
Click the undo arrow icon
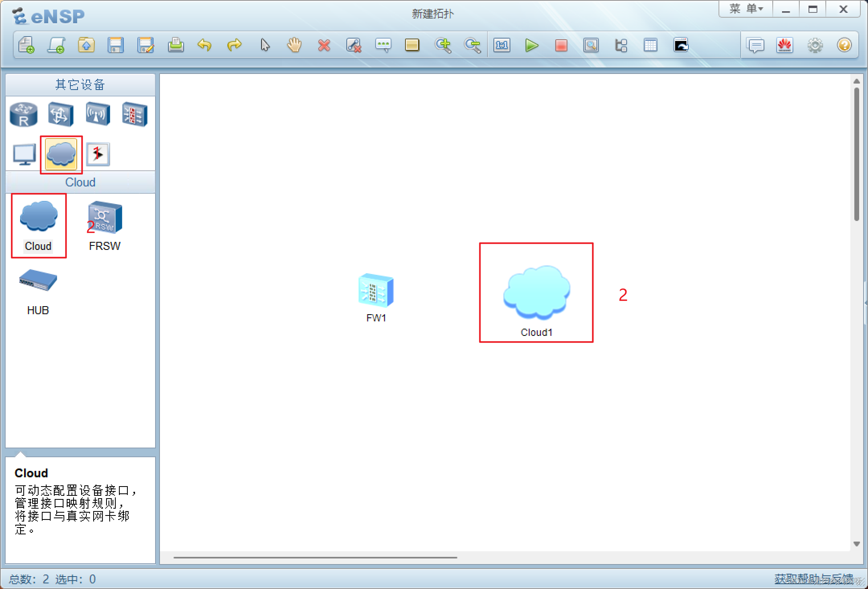[205, 45]
